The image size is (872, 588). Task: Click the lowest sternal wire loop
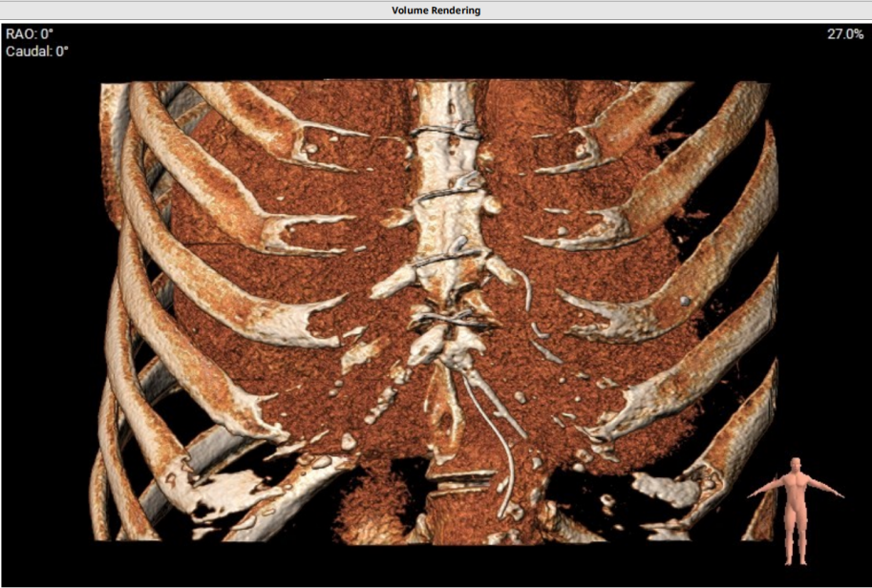tap(447, 320)
